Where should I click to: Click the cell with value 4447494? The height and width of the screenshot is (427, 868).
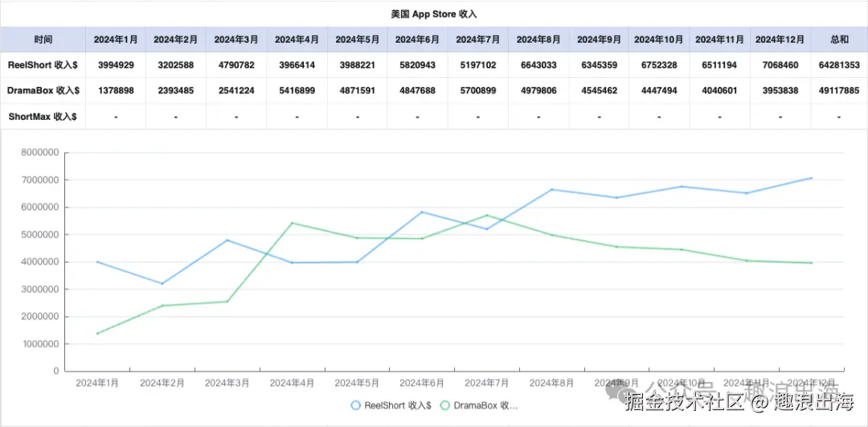point(659,91)
